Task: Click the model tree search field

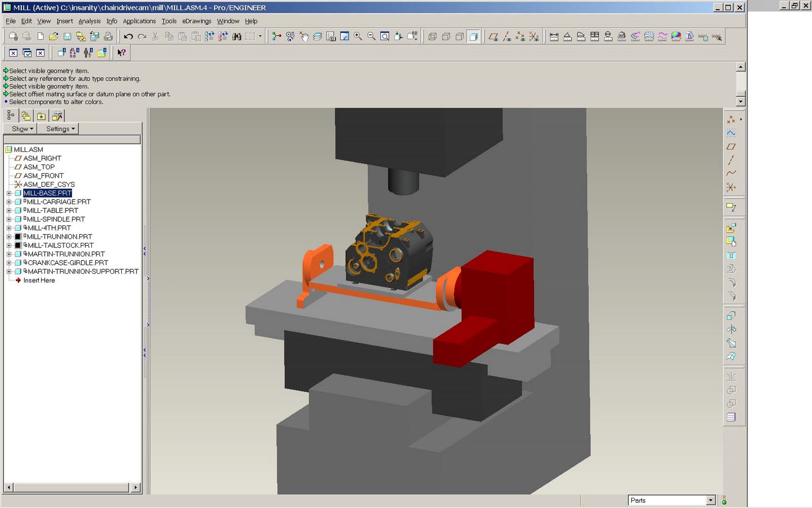Action: pos(72,140)
